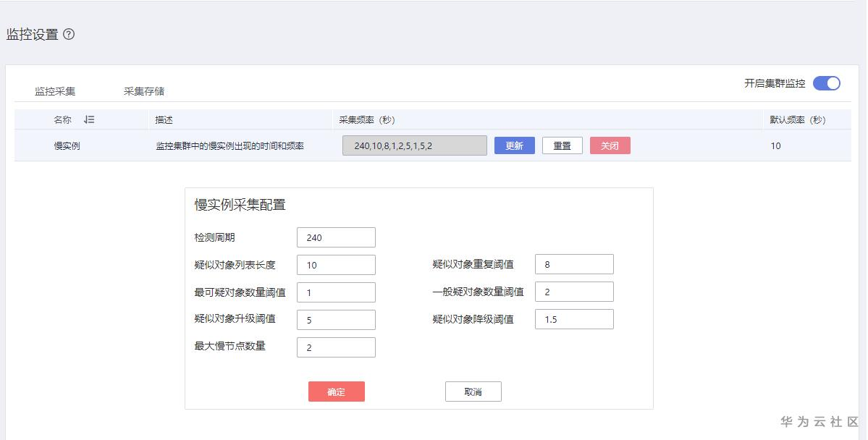
Task: Focus the 一般疑对象数量阈值 field
Action: click(x=574, y=292)
